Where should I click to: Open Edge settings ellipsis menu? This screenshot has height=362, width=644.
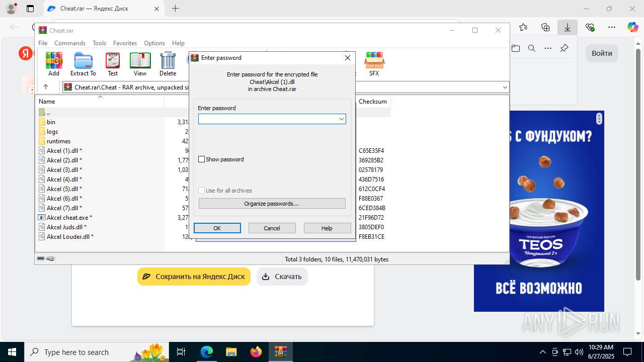(x=612, y=27)
